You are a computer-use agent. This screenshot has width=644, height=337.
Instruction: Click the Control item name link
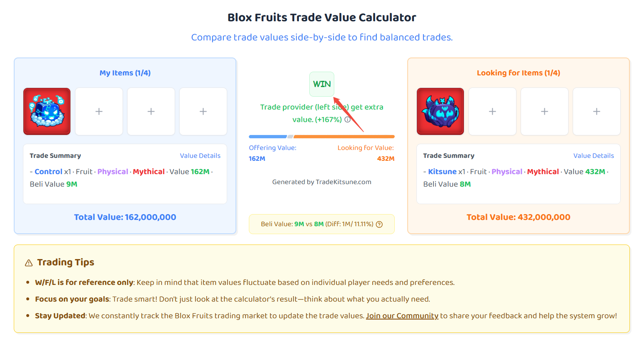click(x=48, y=172)
